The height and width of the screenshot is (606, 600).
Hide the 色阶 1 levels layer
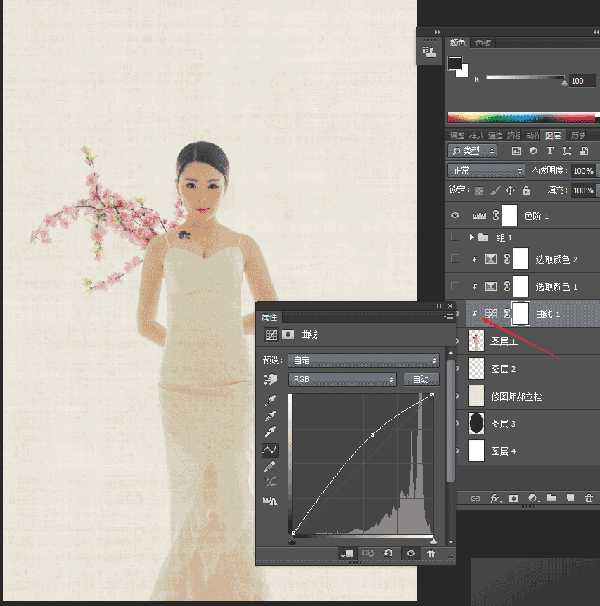click(455, 215)
